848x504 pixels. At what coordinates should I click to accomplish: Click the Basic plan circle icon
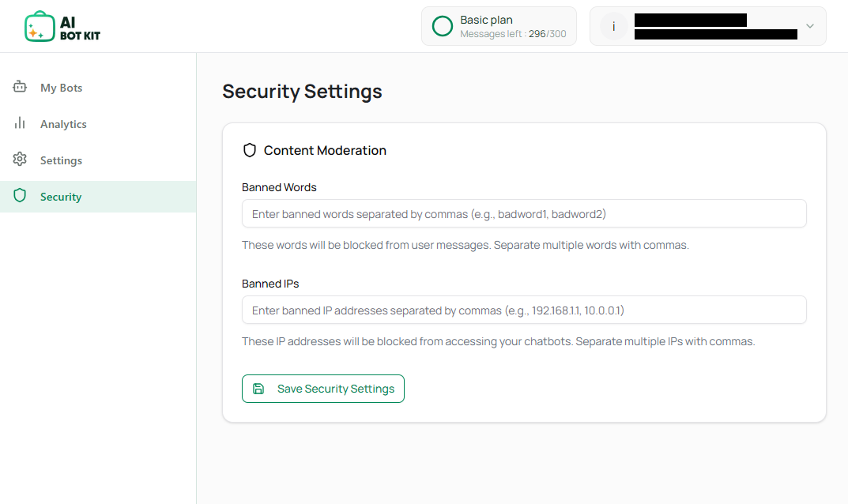click(442, 26)
